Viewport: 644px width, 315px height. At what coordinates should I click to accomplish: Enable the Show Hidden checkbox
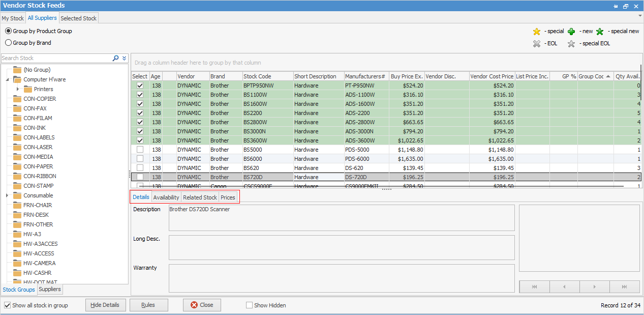click(x=249, y=305)
